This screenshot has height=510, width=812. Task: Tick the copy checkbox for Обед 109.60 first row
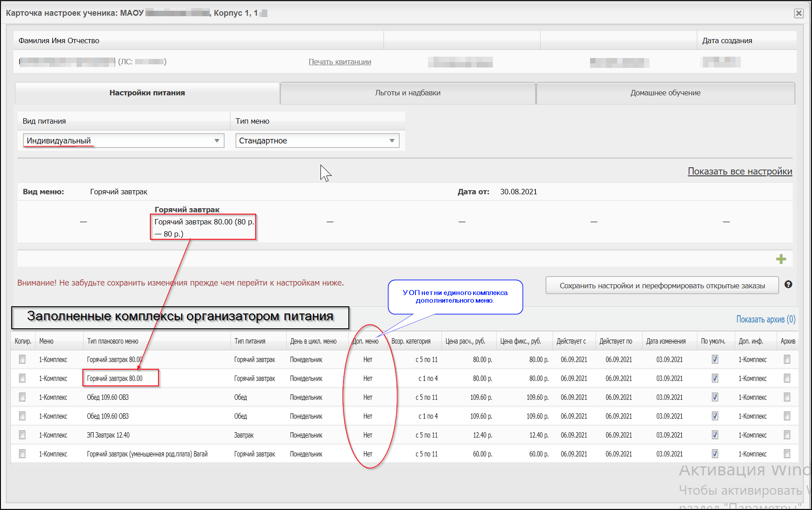point(22,397)
